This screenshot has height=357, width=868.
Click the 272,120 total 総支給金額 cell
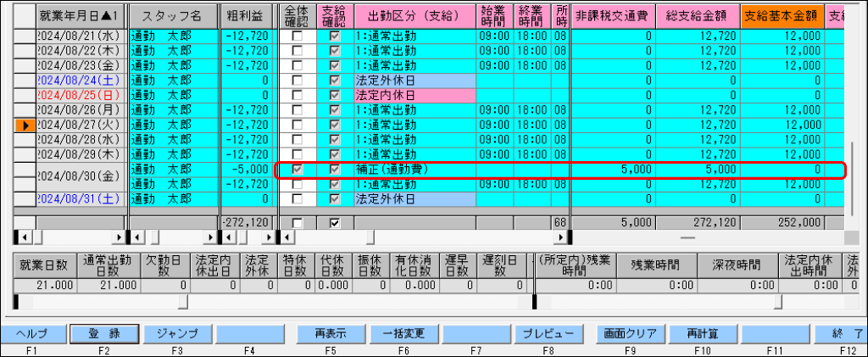(x=698, y=223)
